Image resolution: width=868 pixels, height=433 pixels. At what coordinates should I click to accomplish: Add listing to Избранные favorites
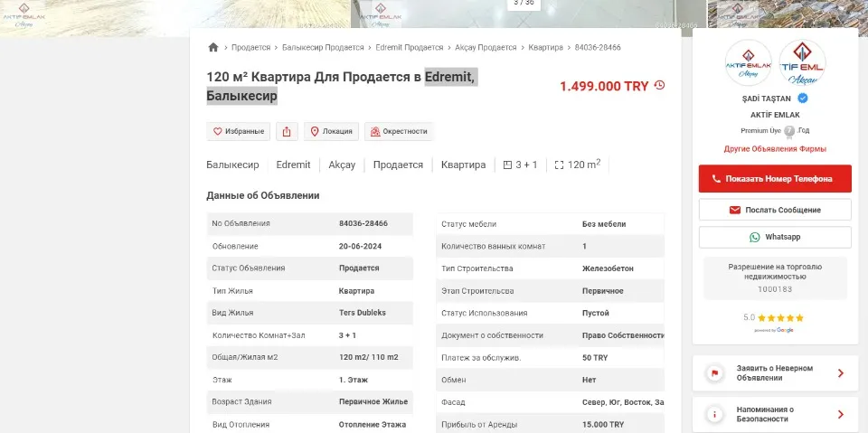click(x=239, y=131)
